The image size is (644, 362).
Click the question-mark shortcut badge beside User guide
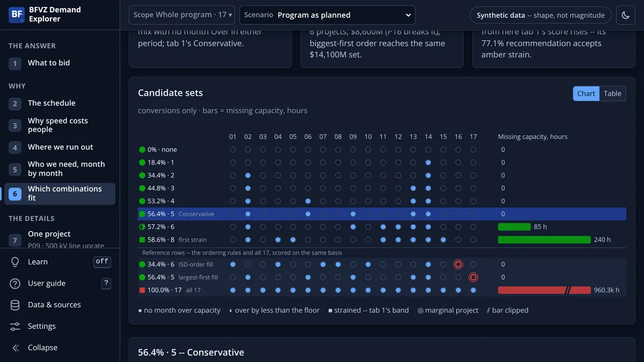(106, 283)
